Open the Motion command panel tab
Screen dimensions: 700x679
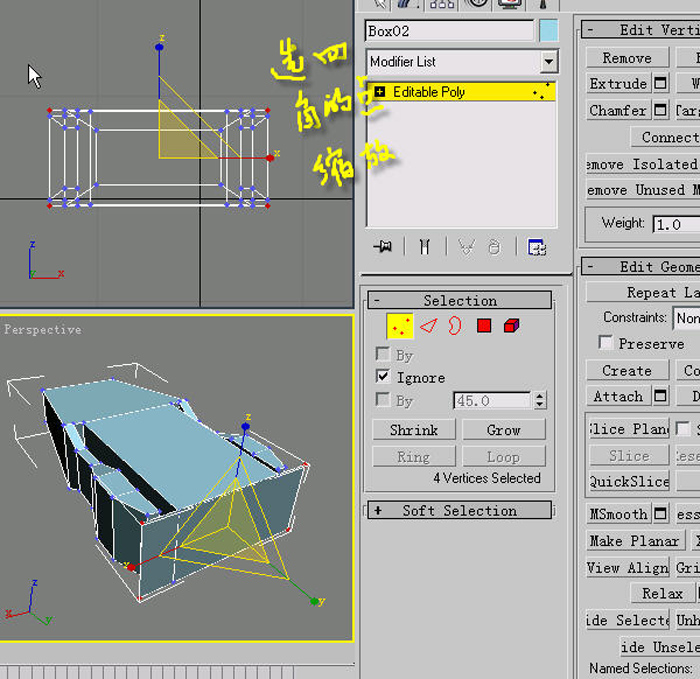(477, 4)
